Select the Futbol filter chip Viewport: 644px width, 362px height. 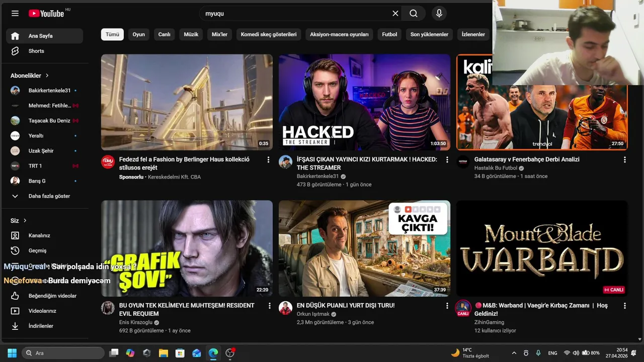(x=390, y=34)
